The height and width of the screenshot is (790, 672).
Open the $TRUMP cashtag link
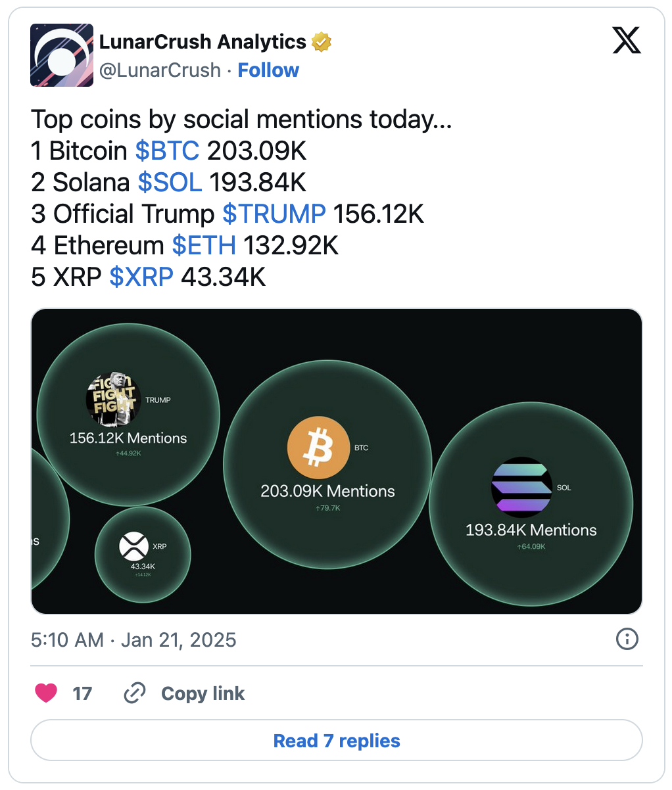click(274, 214)
